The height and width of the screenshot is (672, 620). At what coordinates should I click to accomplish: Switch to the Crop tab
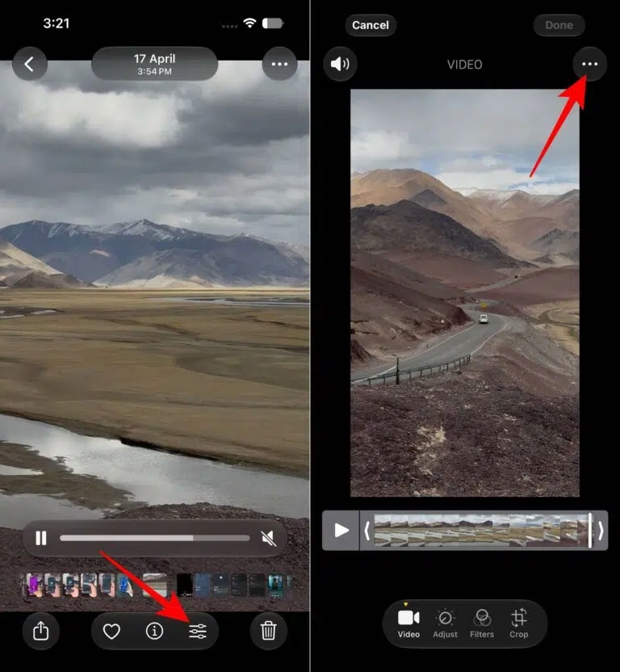click(x=518, y=624)
